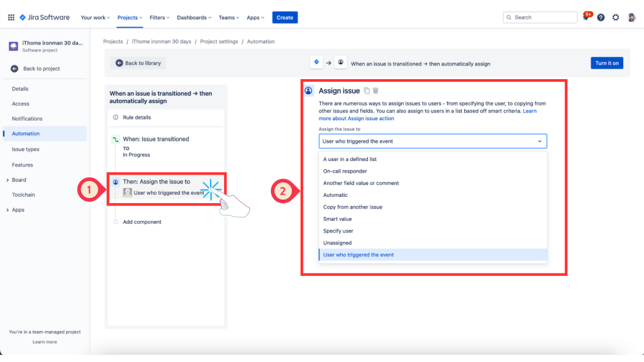This screenshot has height=362, width=644.
Task: Open the Projects dropdown menu
Action: [130, 17]
